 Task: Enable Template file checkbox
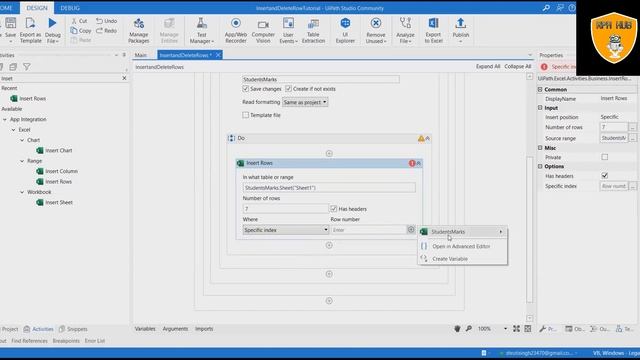pos(245,115)
